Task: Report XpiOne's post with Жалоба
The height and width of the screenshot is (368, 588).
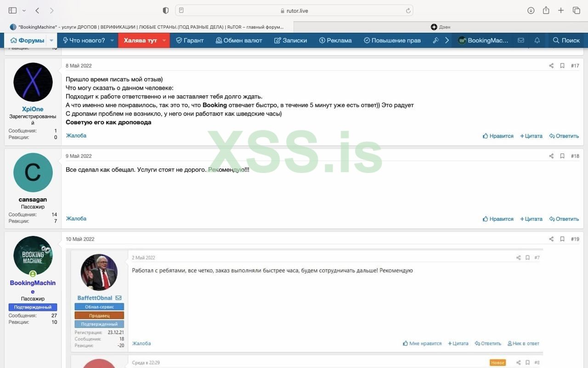Action: click(x=76, y=136)
